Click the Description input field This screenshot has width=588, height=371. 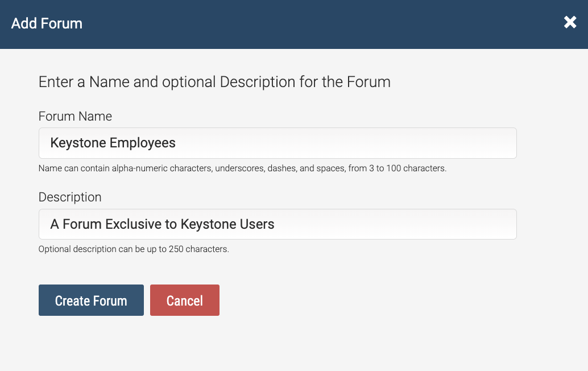click(278, 224)
